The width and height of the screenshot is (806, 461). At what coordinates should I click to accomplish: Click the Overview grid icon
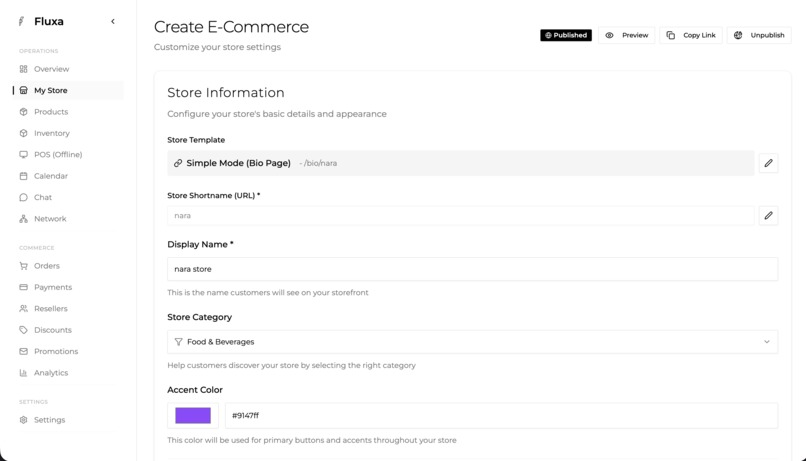(x=23, y=69)
